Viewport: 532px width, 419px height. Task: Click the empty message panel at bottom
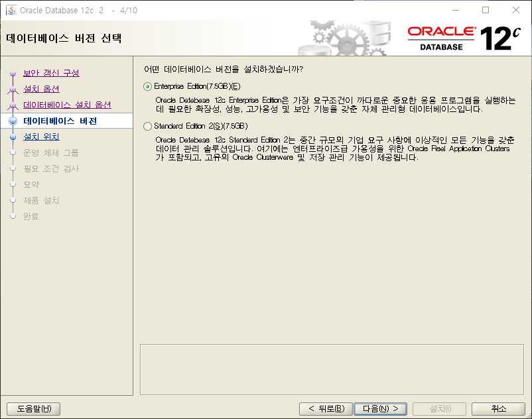coord(332,370)
